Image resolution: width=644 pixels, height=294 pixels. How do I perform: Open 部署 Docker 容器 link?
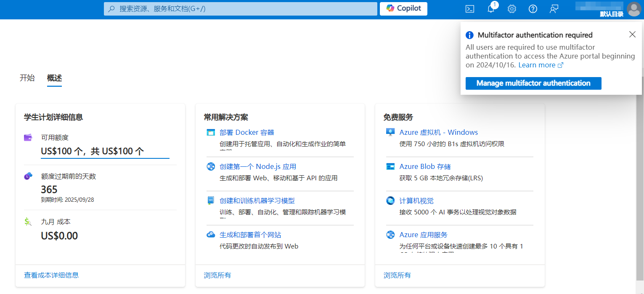[x=247, y=132]
